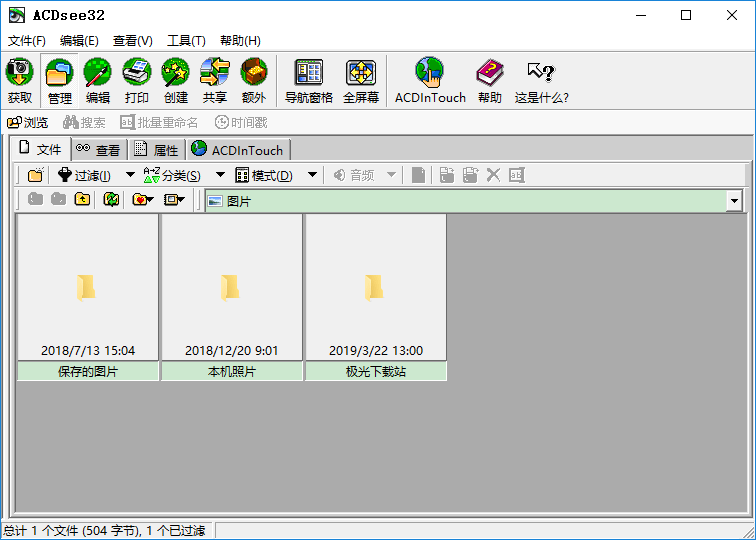The height and width of the screenshot is (540, 756).
Task: Open the panel layout dropdown icon
Action: (x=174, y=199)
